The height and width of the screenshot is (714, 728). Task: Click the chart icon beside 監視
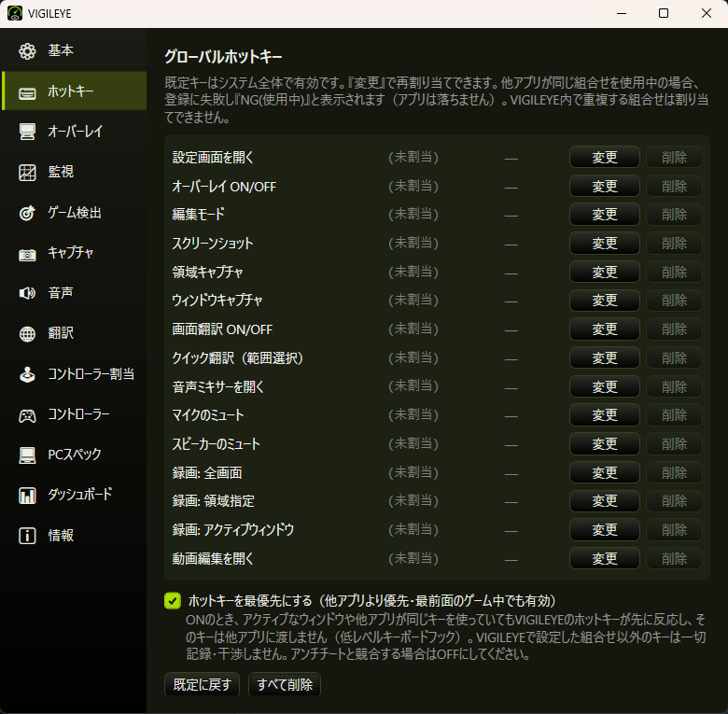(27, 173)
